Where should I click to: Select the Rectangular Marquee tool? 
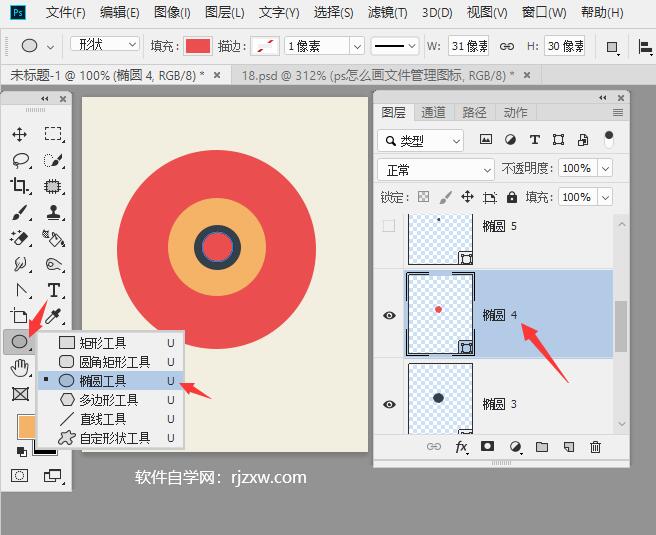pos(53,134)
